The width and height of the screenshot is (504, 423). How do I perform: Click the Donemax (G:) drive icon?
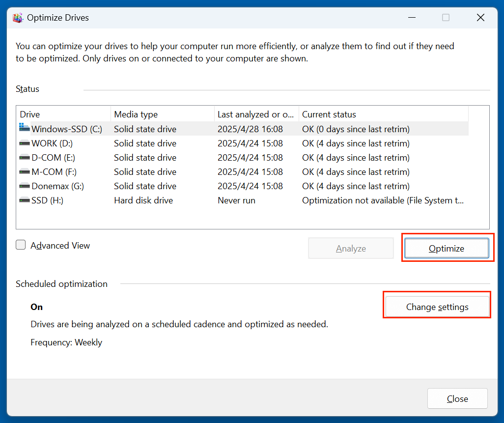point(24,186)
